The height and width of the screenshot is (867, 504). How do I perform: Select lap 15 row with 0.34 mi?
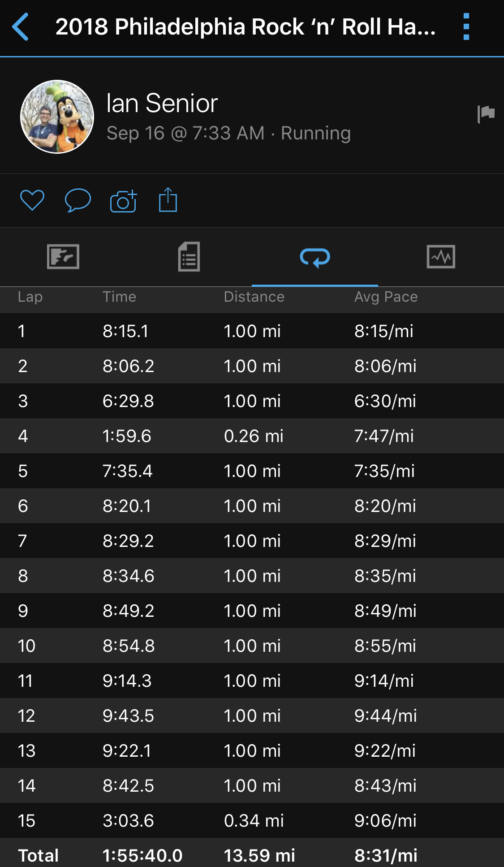tap(252, 821)
